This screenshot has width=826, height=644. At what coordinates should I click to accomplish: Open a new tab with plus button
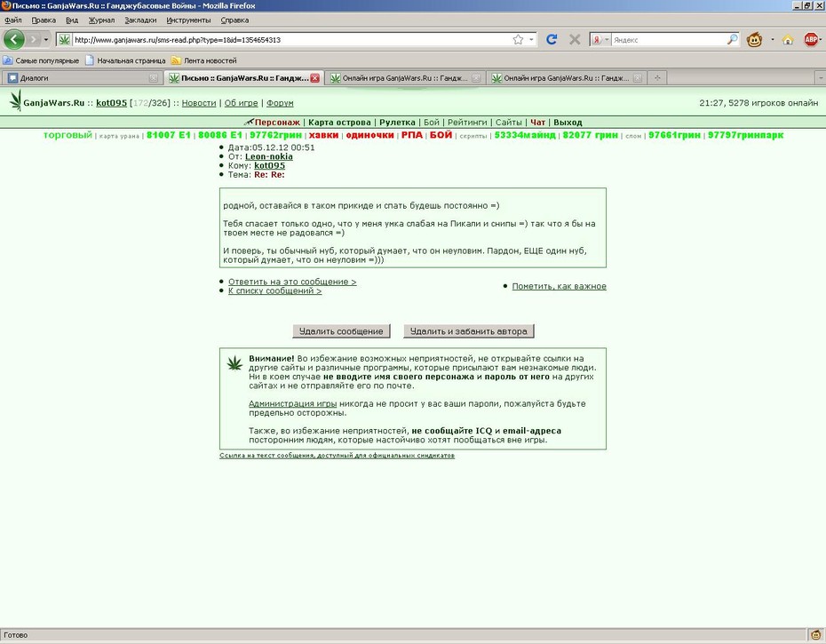point(657,78)
